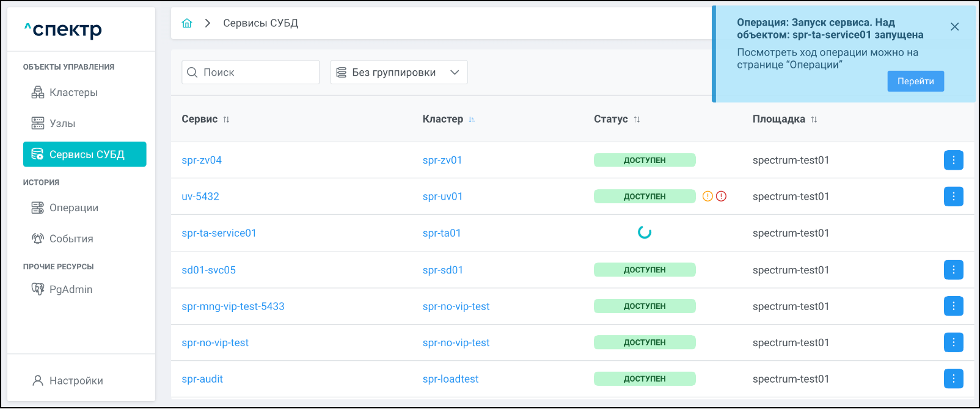
Task: Sort table by Сервис column
Action: (226, 120)
